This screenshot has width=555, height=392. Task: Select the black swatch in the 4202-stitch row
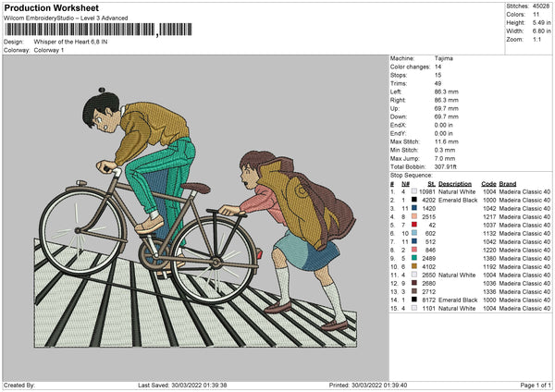click(414, 200)
